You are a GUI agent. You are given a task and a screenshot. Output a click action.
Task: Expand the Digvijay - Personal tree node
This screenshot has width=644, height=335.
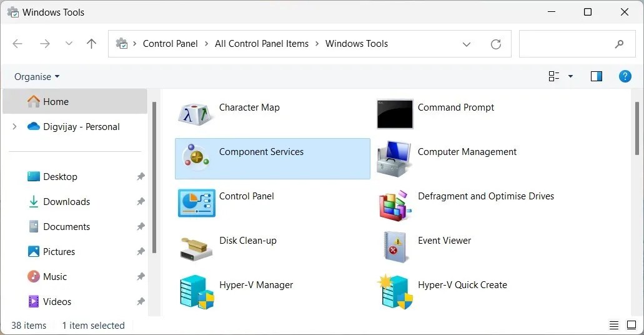(x=14, y=126)
